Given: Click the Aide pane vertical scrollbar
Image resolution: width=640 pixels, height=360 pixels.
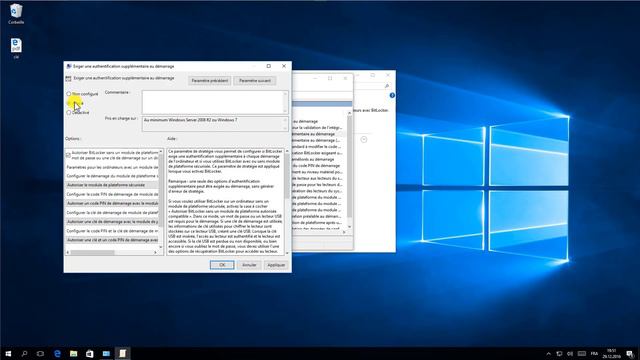Looking at the screenshot, I should (287, 177).
